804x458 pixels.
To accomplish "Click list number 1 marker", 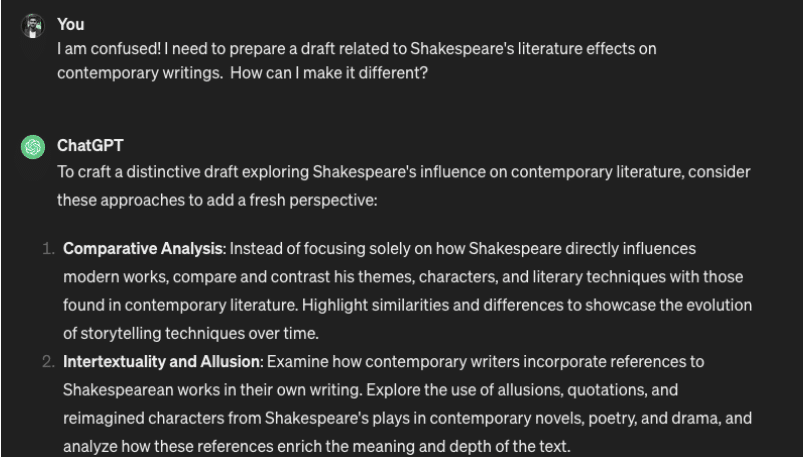I will coord(48,249).
